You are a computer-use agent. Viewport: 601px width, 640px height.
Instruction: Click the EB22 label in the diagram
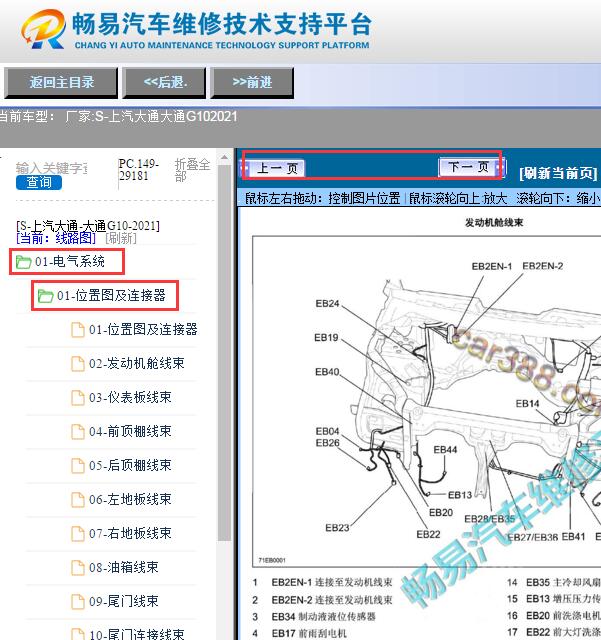[x=428, y=534]
